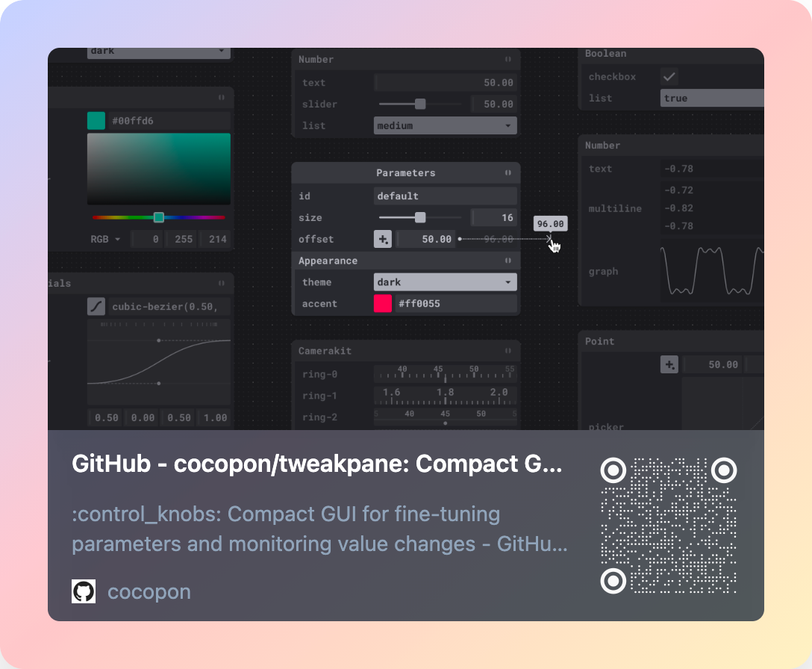Click the bezier curve graph area

point(158,361)
